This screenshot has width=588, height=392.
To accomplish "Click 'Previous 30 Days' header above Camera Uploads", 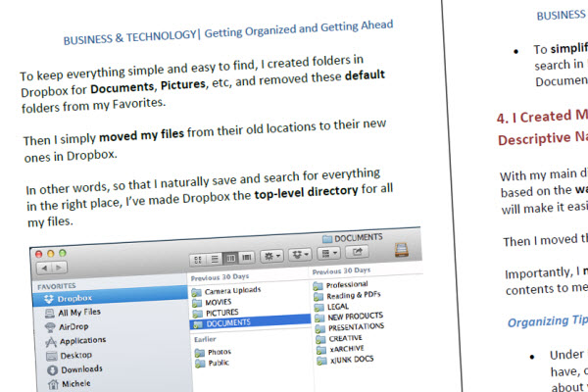I will pyautogui.click(x=220, y=277).
